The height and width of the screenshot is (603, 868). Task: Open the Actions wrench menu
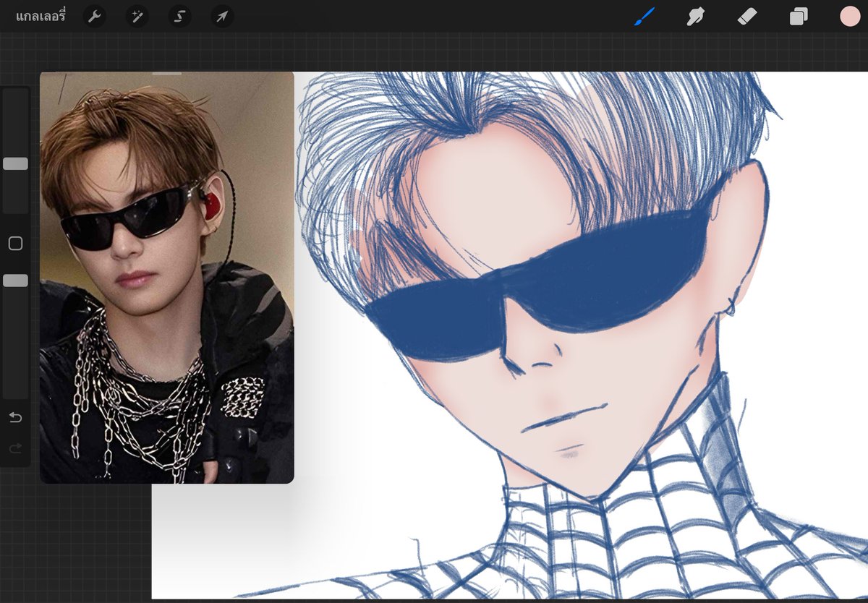(x=94, y=16)
